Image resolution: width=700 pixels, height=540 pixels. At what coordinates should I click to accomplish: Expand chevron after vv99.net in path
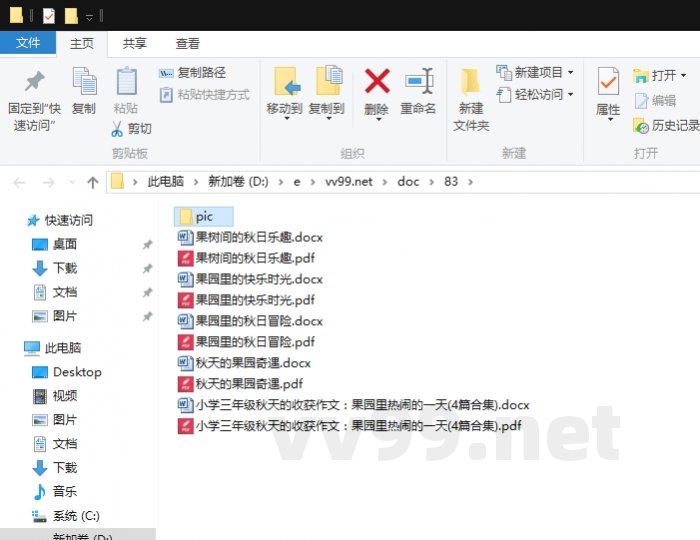pyautogui.click(x=385, y=182)
